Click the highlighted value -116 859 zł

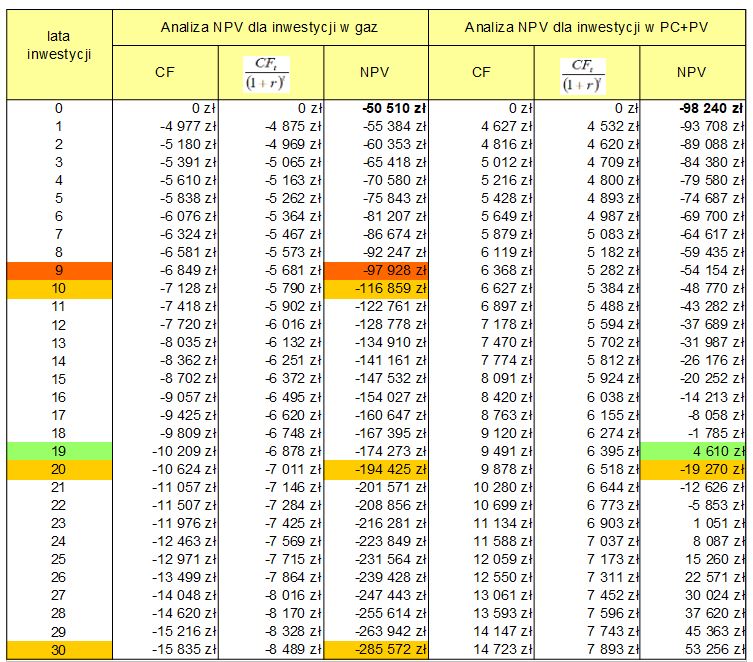coord(376,289)
